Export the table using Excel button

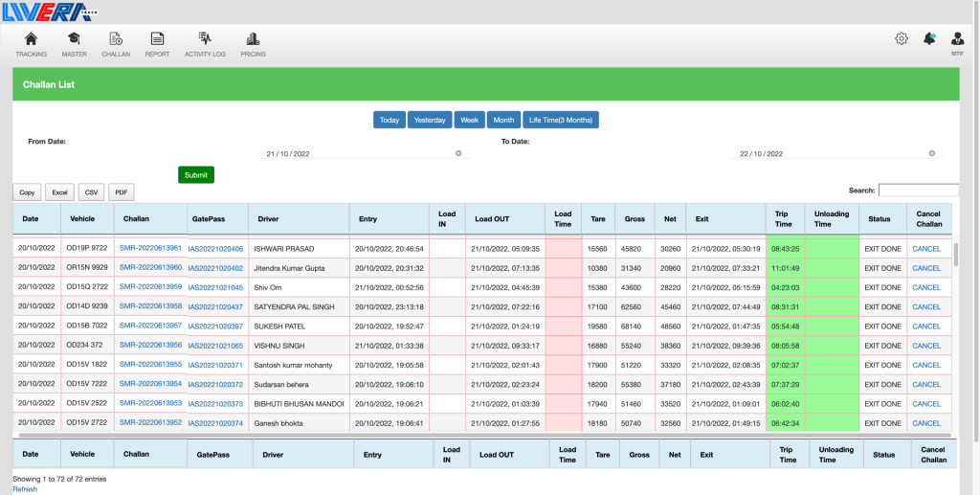tap(59, 192)
